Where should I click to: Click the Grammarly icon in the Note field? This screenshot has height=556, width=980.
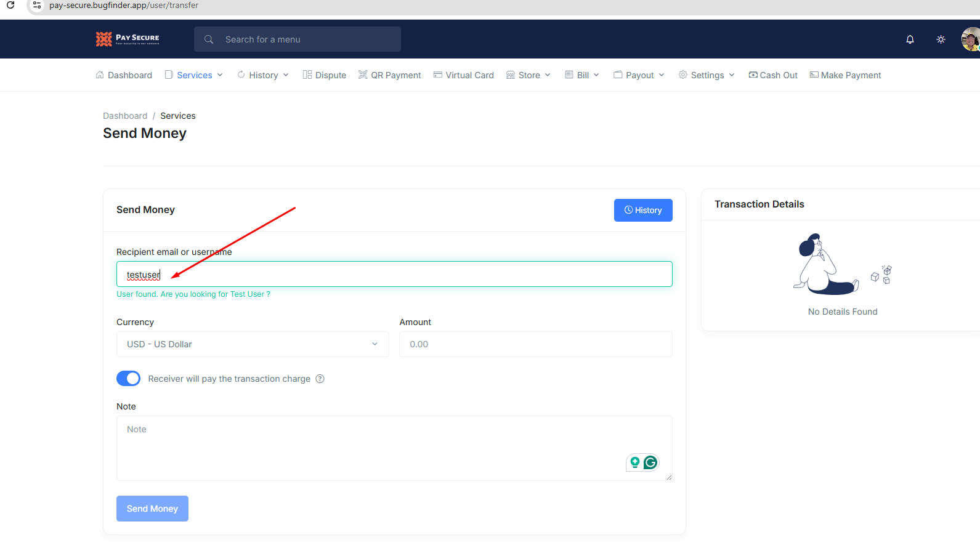coord(650,462)
